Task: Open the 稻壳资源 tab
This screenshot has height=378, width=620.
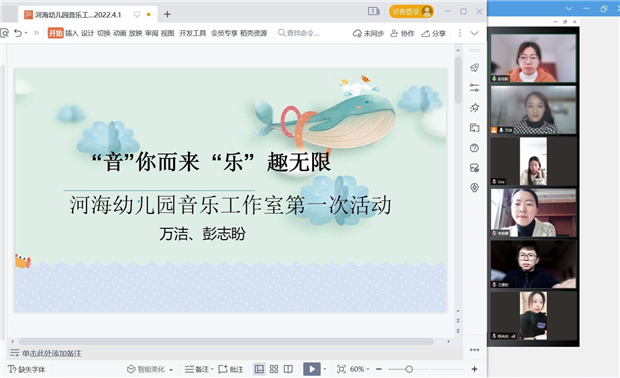Action: click(x=254, y=33)
